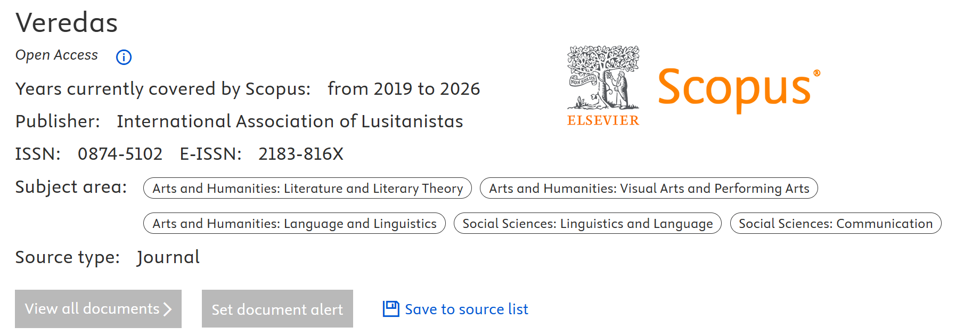Click Save to source list
980x335 pixels.
pyautogui.click(x=466, y=309)
